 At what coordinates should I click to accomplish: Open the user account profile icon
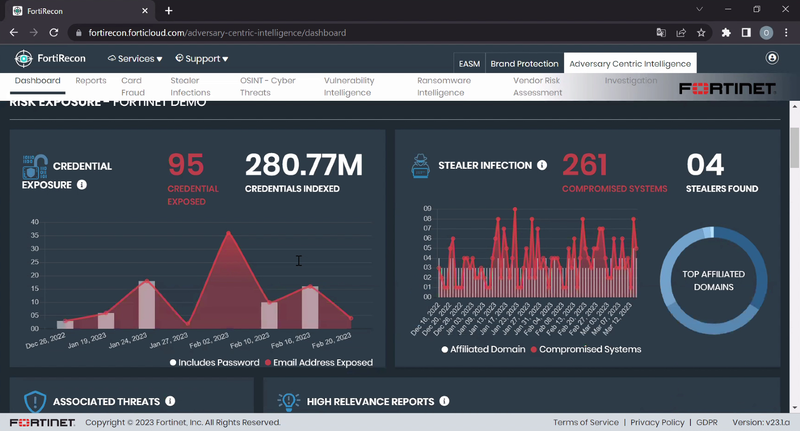(x=772, y=58)
